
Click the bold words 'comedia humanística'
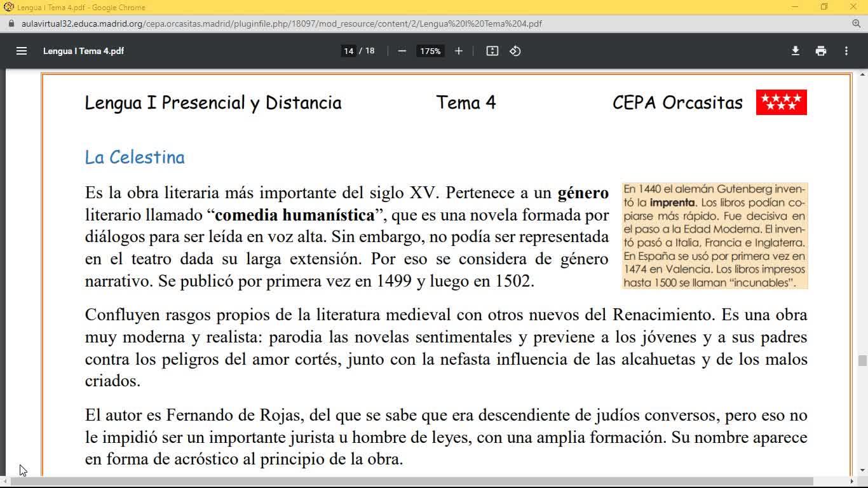[x=295, y=215]
